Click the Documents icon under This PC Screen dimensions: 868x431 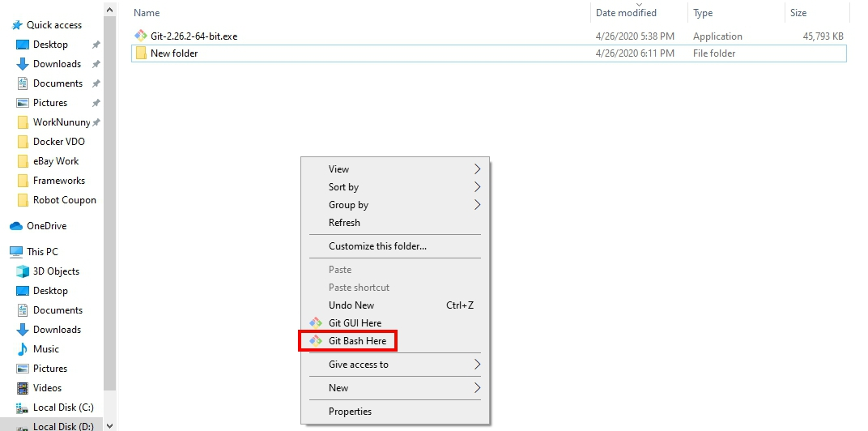click(x=23, y=310)
